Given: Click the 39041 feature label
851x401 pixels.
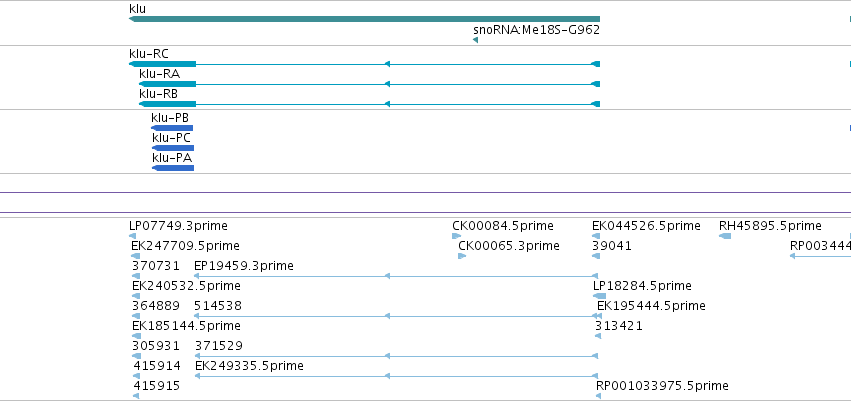Looking at the screenshot, I should click(x=612, y=246).
